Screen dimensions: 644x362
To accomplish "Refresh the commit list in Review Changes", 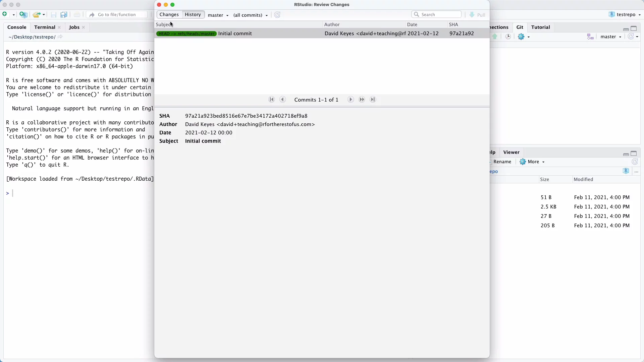I will (x=277, y=15).
